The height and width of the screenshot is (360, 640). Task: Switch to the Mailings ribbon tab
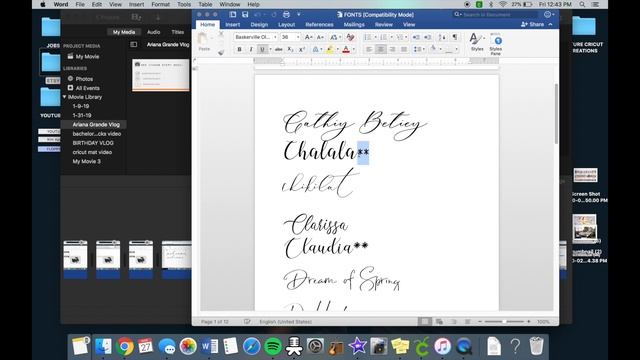click(354, 24)
